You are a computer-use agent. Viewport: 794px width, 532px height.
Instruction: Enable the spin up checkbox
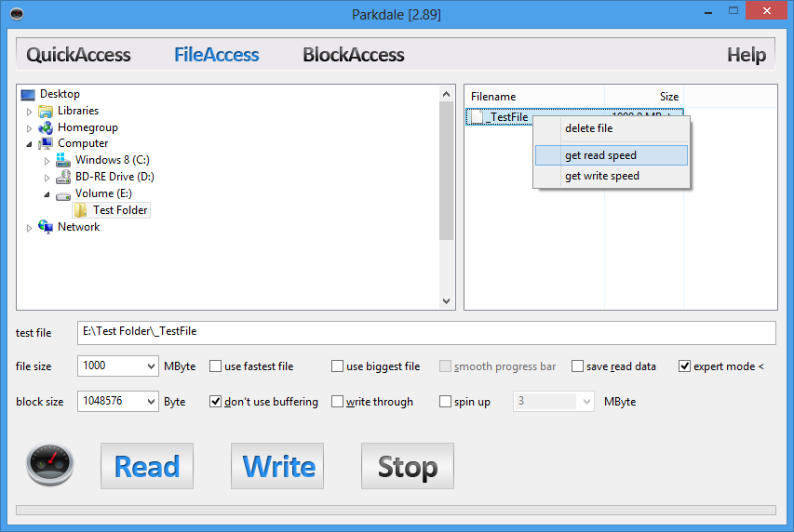point(445,402)
